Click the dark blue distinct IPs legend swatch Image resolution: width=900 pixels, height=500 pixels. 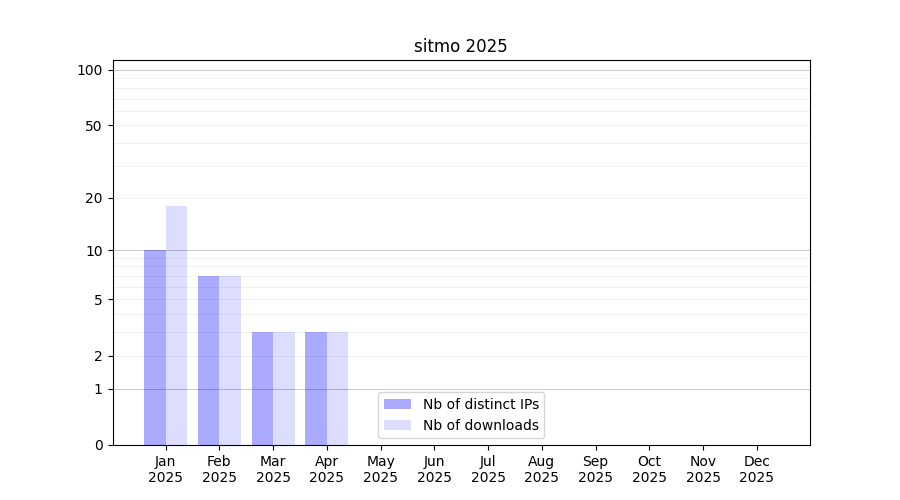click(x=397, y=404)
